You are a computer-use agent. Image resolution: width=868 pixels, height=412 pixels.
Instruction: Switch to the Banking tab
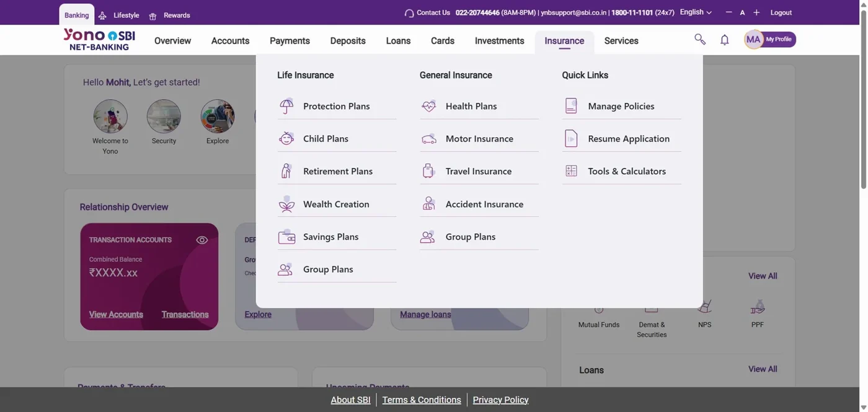[x=77, y=15]
